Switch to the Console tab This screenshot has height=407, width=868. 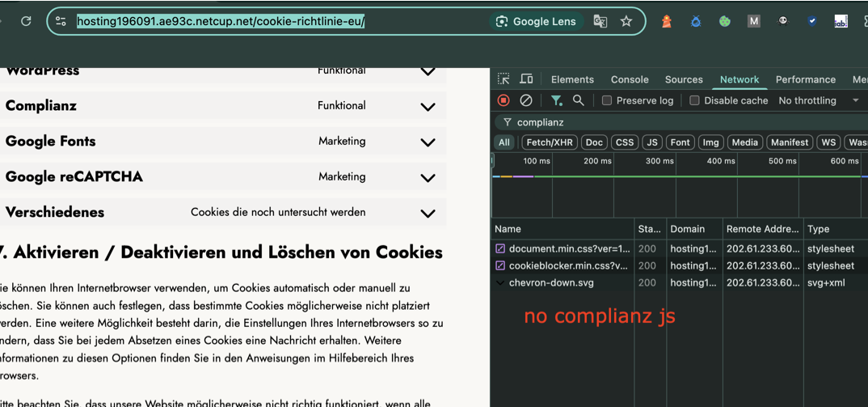[x=630, y=79]
